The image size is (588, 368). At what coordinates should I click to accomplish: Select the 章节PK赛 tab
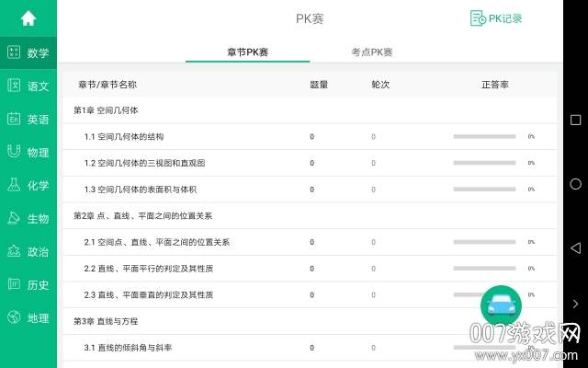tap(247, 52)
